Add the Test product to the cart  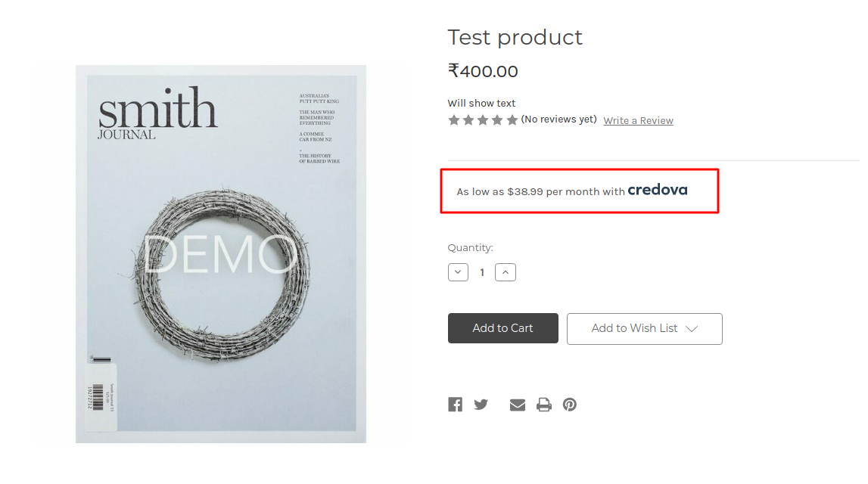coord(502,328)
